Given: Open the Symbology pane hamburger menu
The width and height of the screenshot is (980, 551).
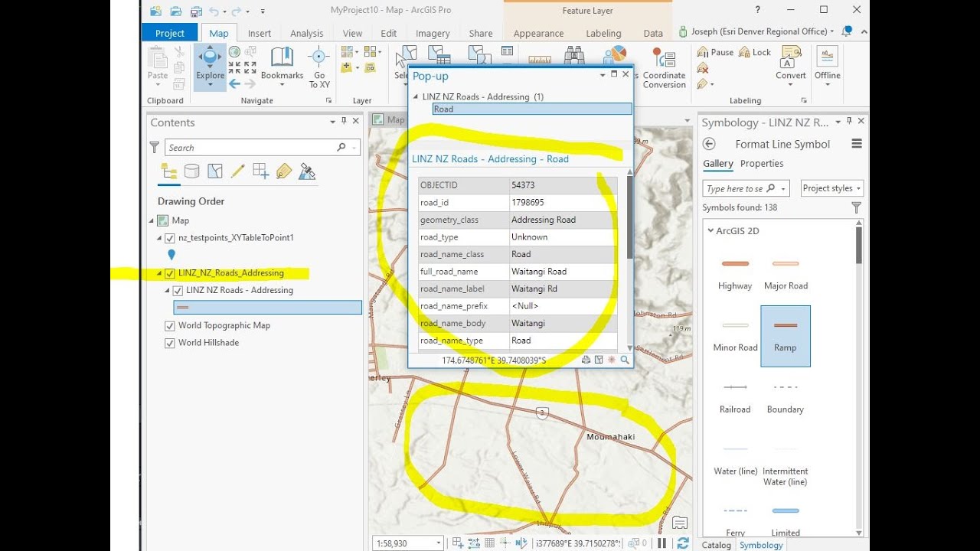Looking at the screenshot, I should coord(857,144).
